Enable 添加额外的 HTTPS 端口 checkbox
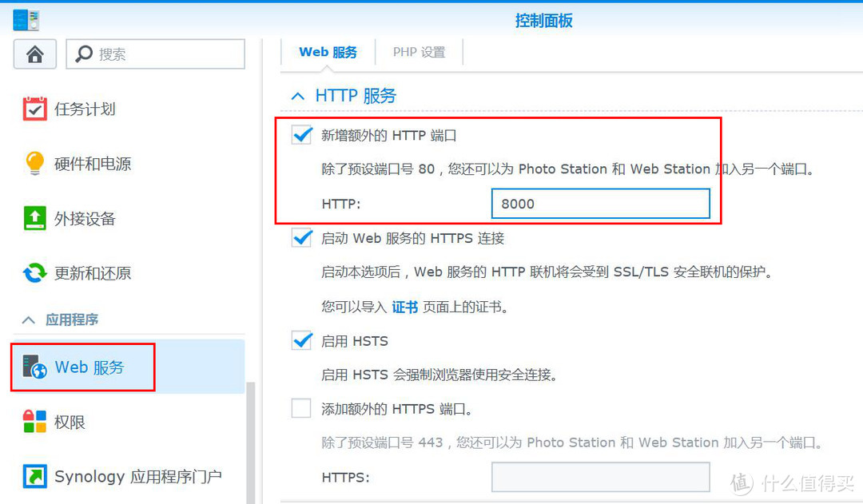Image resolution: width=863 pixels, height=504 pixels. pyautogui.click(x=301, y=408)
